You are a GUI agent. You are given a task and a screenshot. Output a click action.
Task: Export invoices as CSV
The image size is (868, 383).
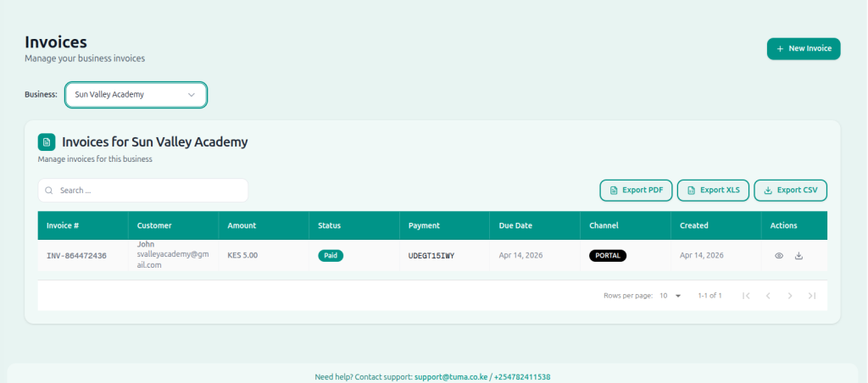click(791, 191)
